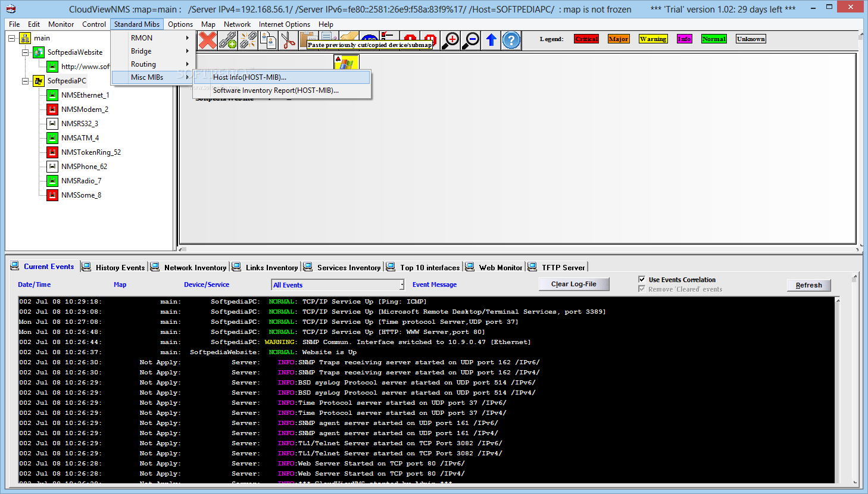Image resolution: width=868 pixels, height=494 pixels.
Task: Click the green http://www.sof service icon
Action: 52,67
